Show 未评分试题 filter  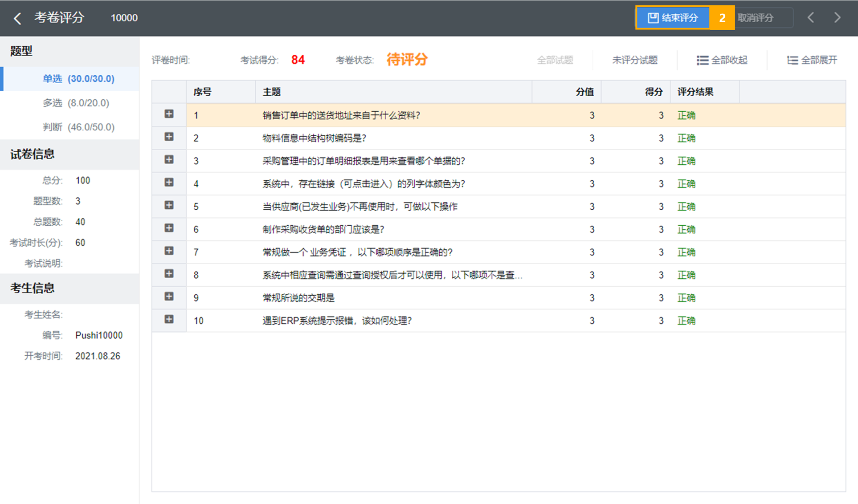(635, 60)
